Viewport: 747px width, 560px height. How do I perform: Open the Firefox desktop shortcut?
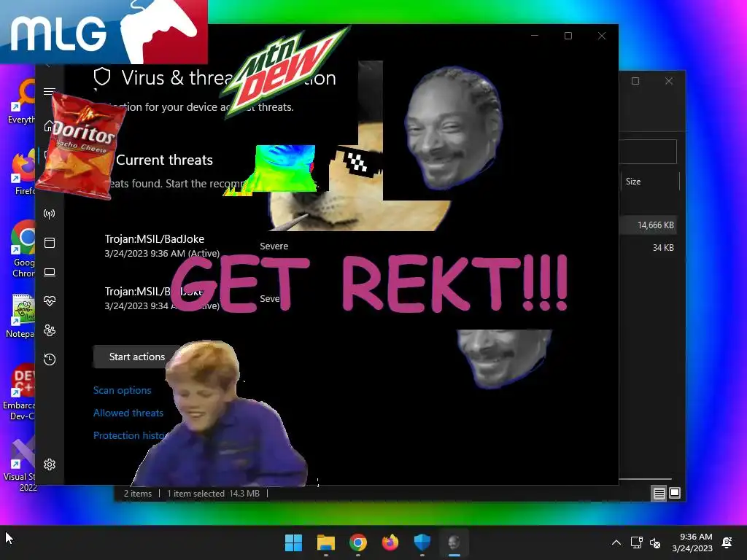(x=23, y=174)
